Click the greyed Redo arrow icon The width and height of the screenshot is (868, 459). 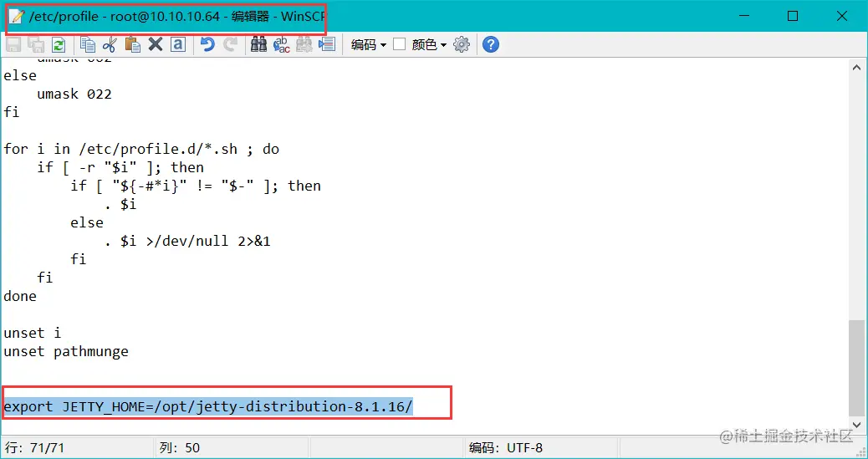click(x=230, y=44)
